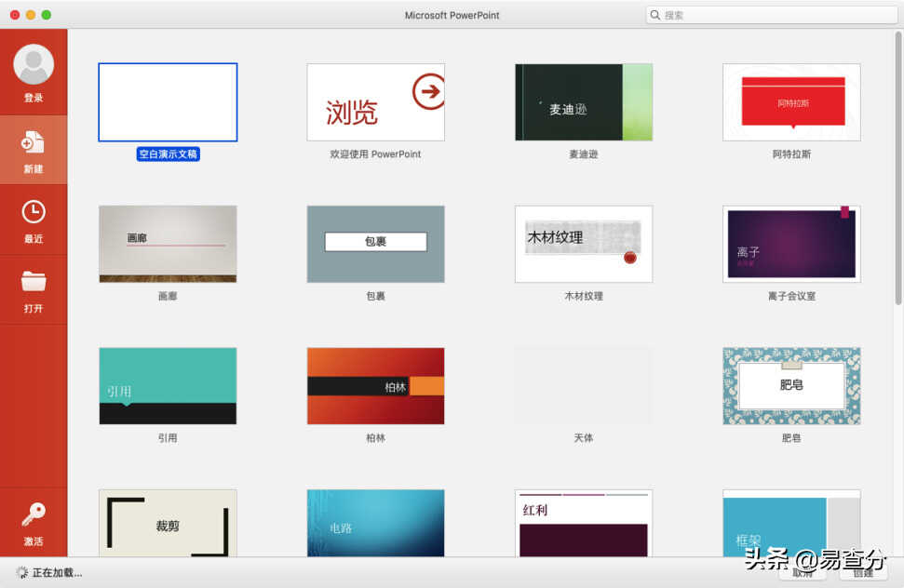Pick the 离子会议室 purple template
The width and height of the screenshot is (904, 588).
[x=791, y=244]
